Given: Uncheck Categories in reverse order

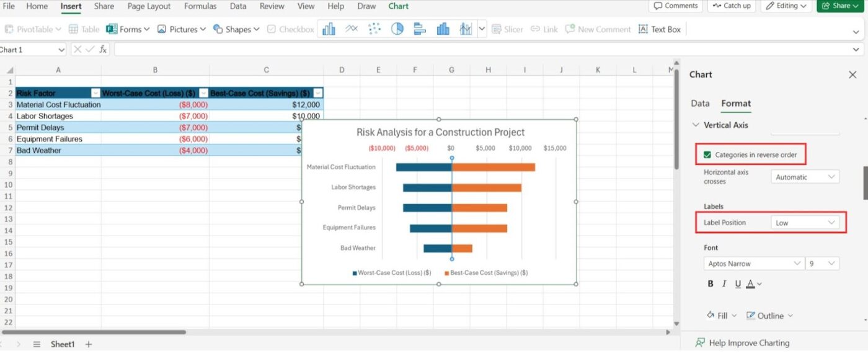Looking at the screenshot, I should (707, 154).
